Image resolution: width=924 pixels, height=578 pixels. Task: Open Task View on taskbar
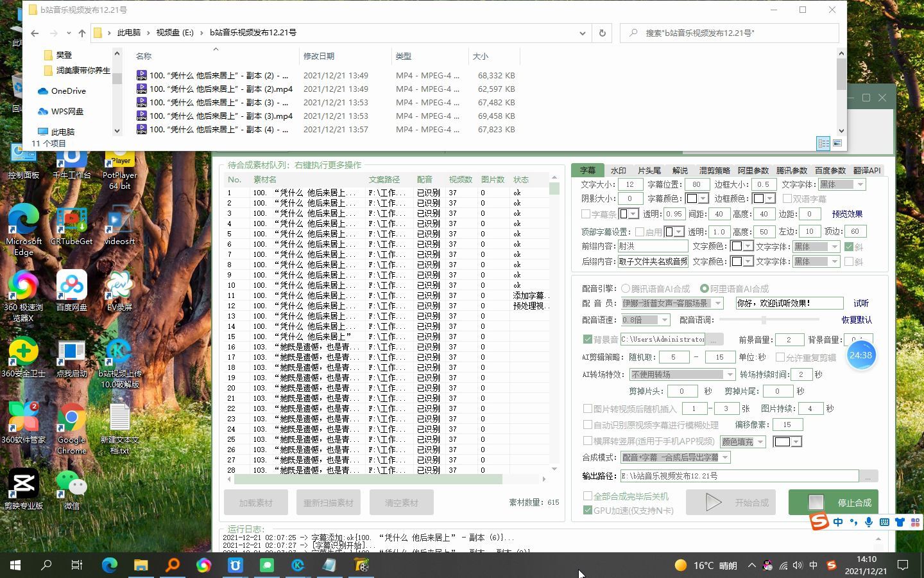pyautogui.click(x=77, y=565)
